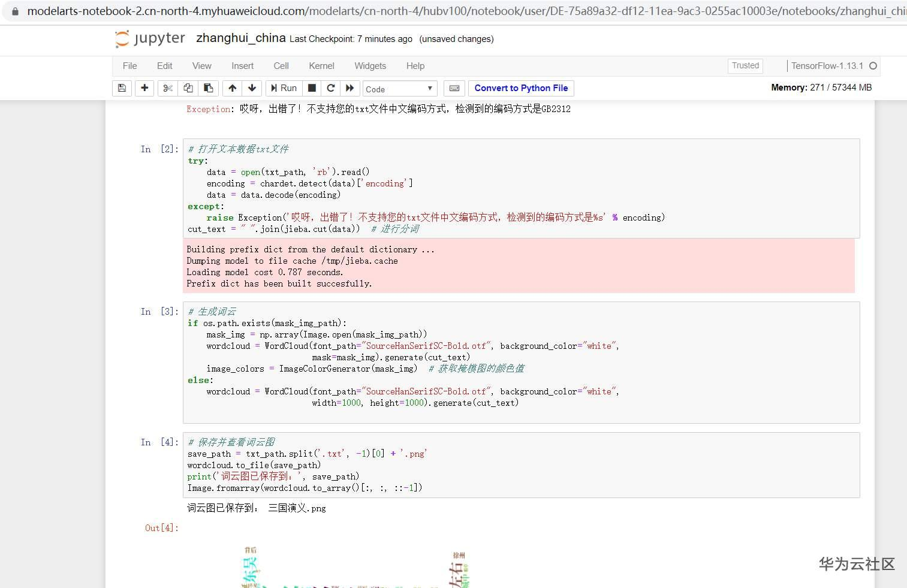Copy the selected cell
The height and width of the screenshot is (588, 907).
click(x=187, y=88)
